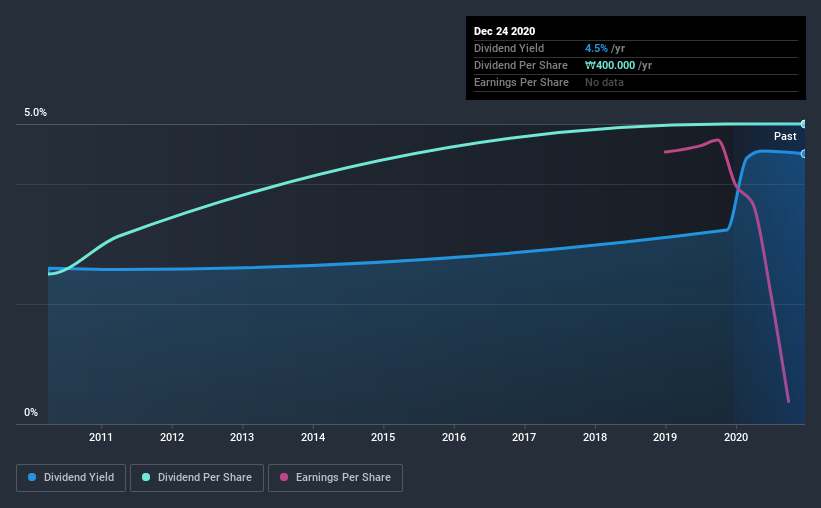The image size is (821, 508).
Task: Click the 2020 x-axis label
Action: pyautogui.click(x=736, y=437)
